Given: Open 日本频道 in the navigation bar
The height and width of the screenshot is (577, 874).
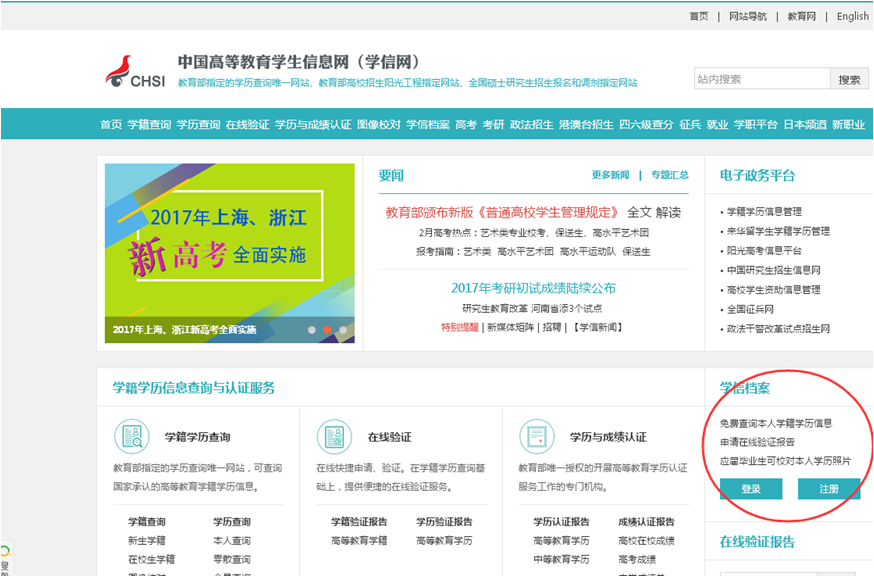Looking at the screenshot, I should [805, 124].
